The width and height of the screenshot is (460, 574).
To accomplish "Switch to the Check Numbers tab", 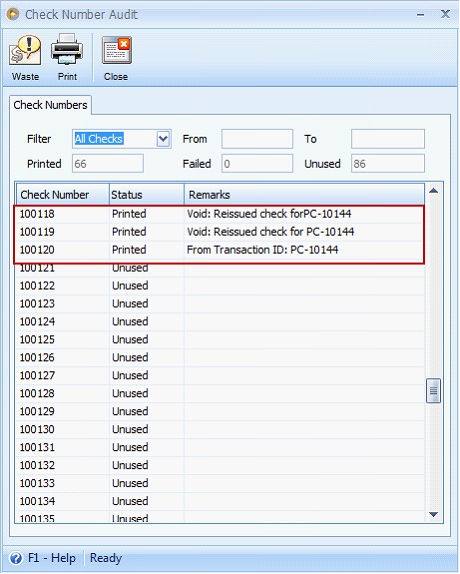I will (x=50, y=105).
